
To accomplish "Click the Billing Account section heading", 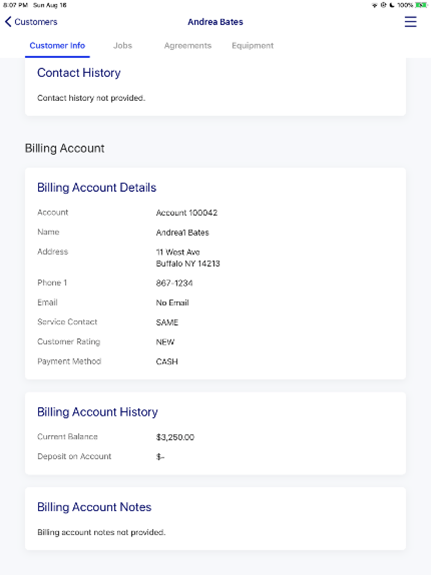I will click(x=65, y=148).
